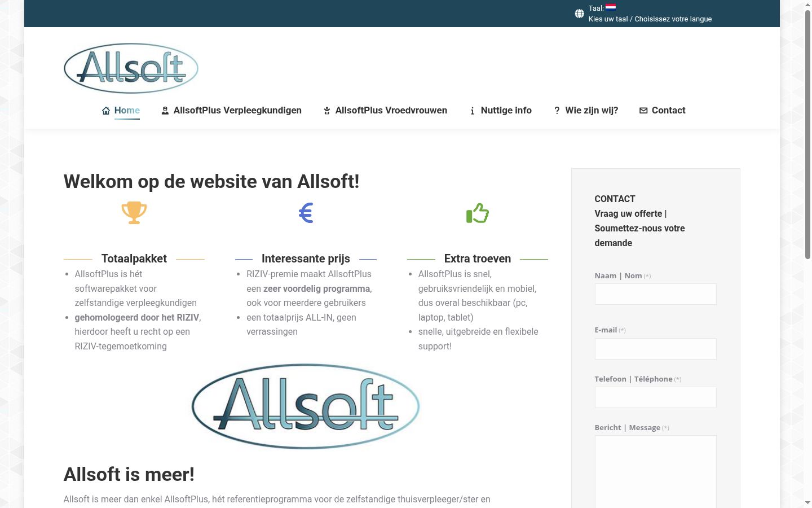Click the envelope icon beside Contact

[x=643, y=111]
